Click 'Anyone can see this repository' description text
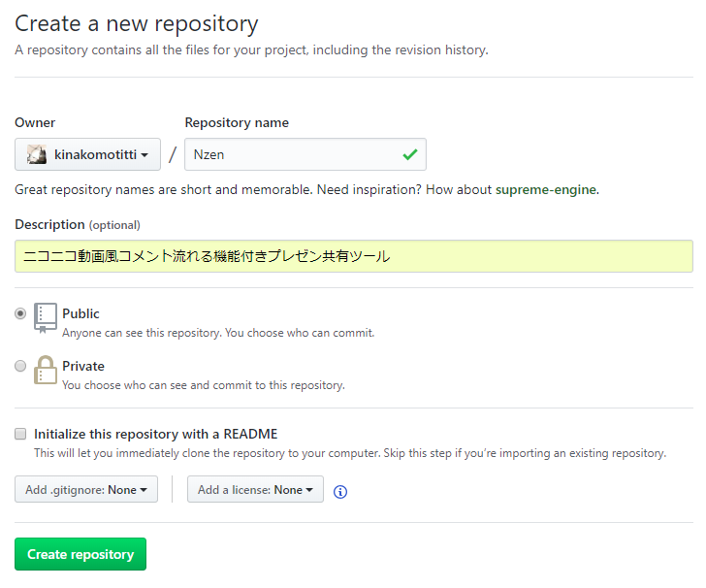 pos(218,333)
